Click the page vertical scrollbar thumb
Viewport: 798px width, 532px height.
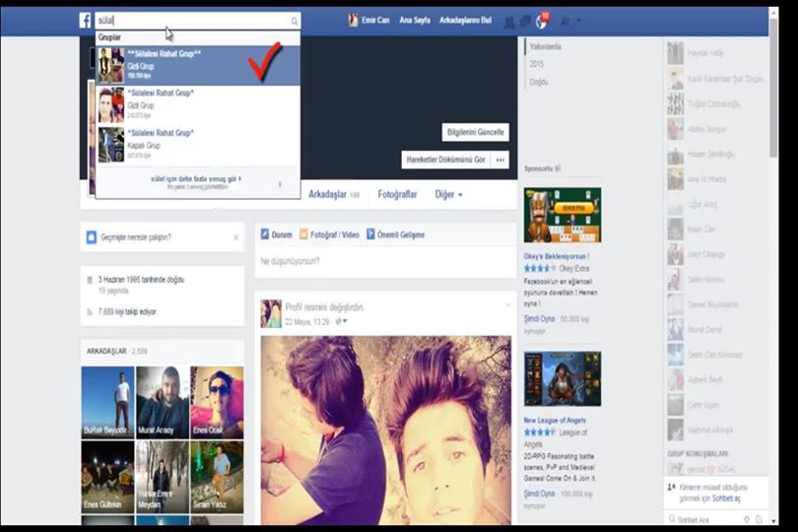773,87
